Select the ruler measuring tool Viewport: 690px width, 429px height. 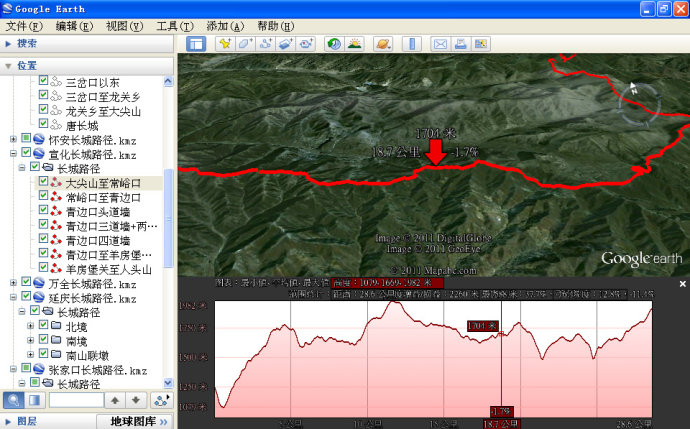[x=412, y=44]
